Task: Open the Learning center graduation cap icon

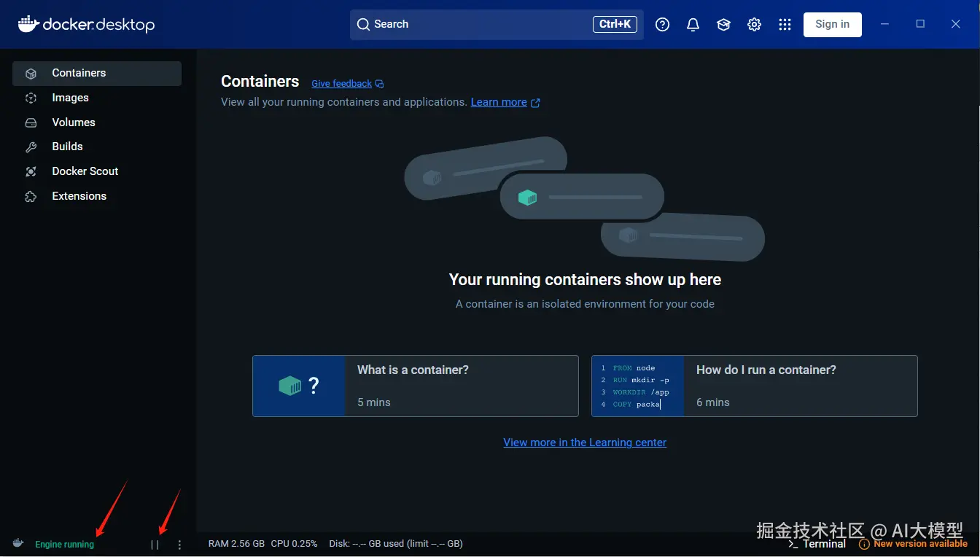Action: (723, 25)
